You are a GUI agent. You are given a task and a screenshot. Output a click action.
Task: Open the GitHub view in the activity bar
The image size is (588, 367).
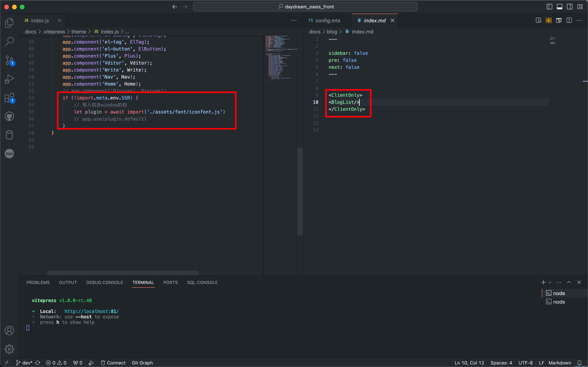coord(9,116)
